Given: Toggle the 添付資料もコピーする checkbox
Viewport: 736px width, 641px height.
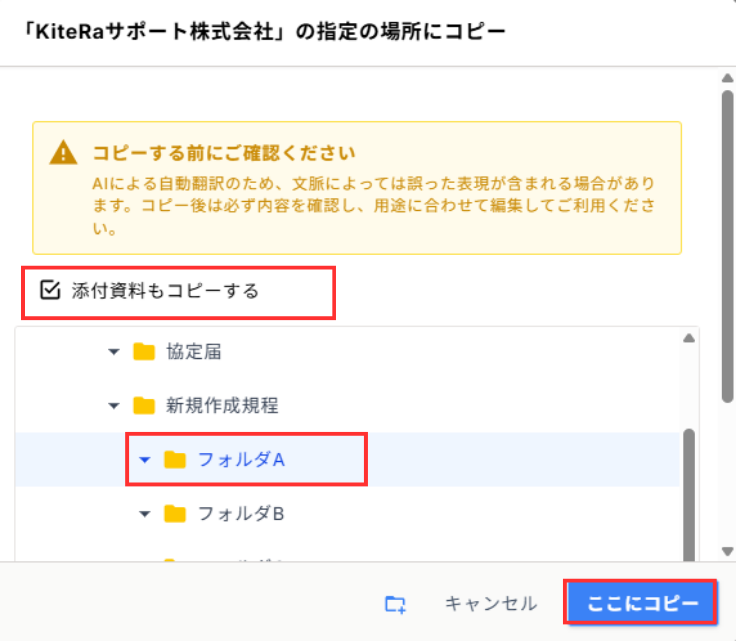Looking at the screenshot, I should point(49,291).
